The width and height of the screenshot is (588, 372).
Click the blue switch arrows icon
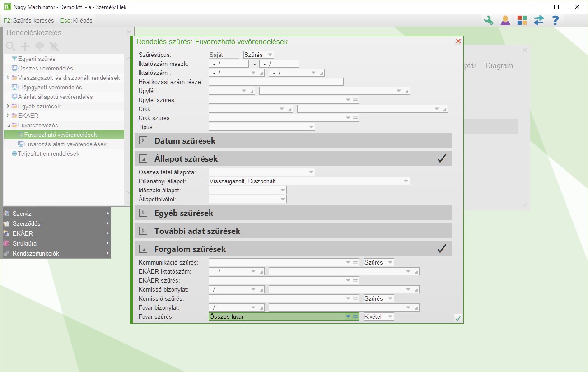point(539,20)
